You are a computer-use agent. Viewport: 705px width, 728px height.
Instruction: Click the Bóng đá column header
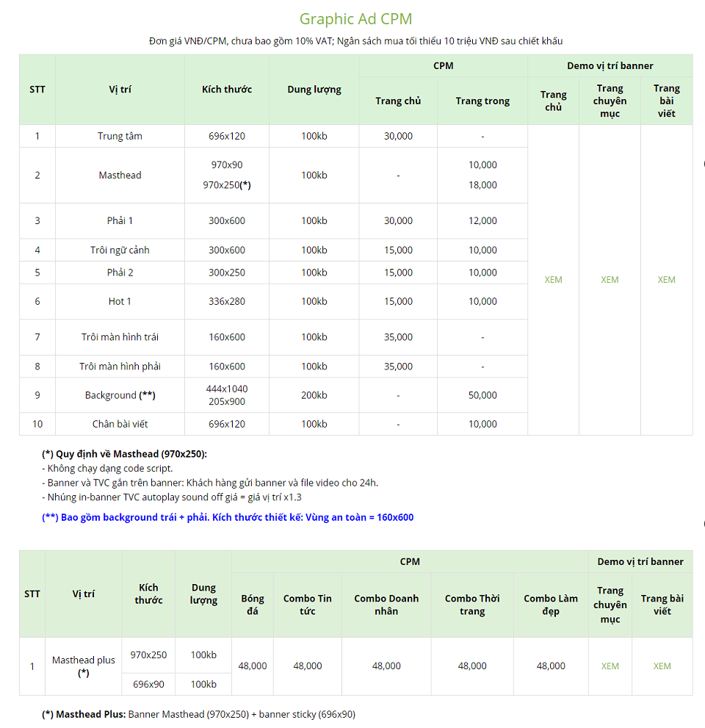pyautogui.click(x=253, y=605)
